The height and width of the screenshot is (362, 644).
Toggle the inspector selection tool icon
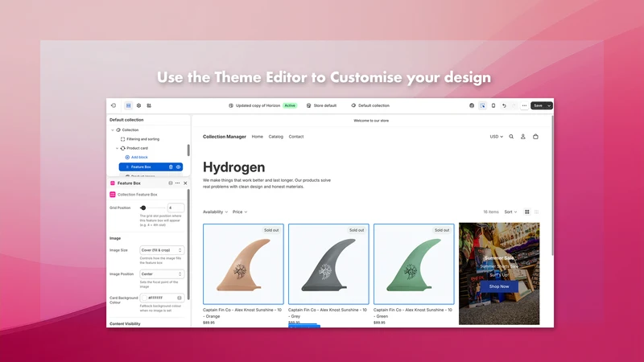tap(482, 105)
